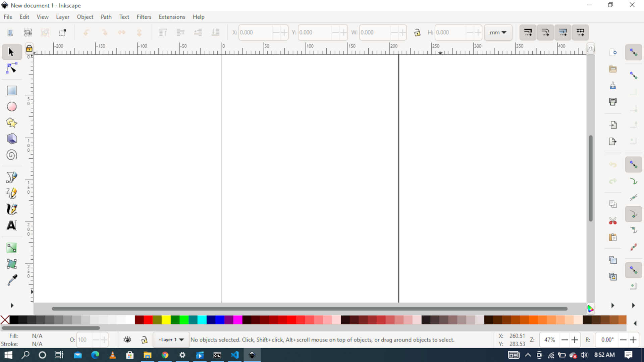Open the Path menu
Screen dimensions: 644x362
coord(106,17)
